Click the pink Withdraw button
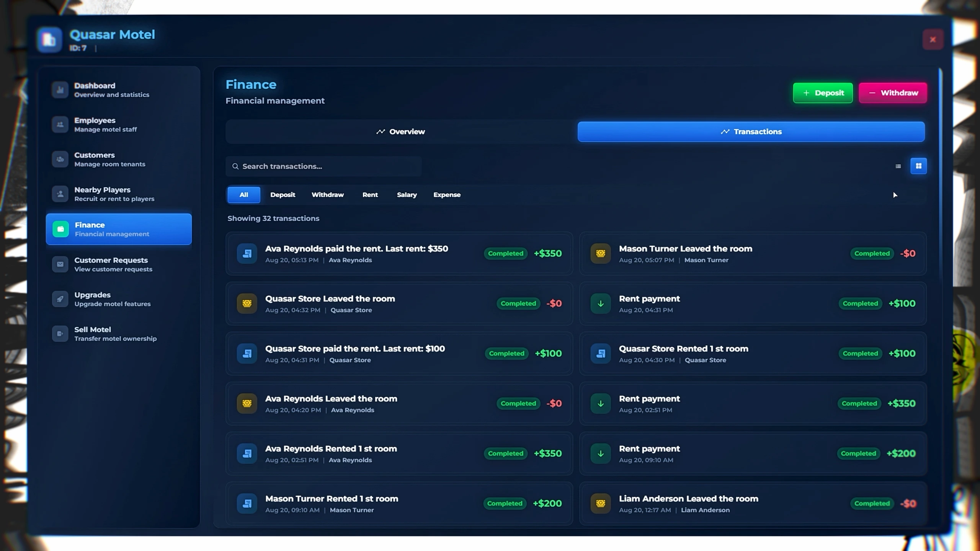 pos(893,93)
